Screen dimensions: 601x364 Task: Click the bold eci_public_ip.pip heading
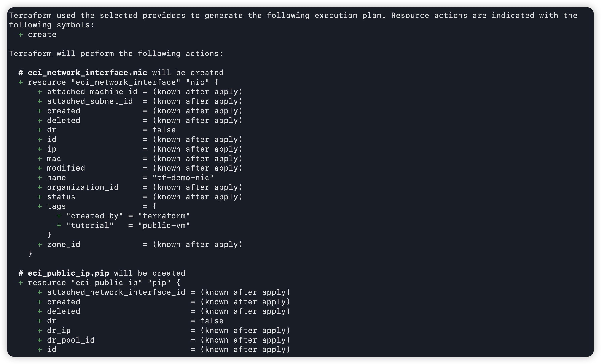[68, 273]
